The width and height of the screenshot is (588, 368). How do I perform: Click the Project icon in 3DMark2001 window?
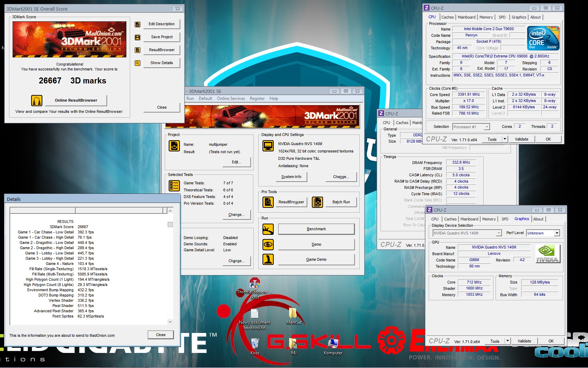click(x=174, y=145)
